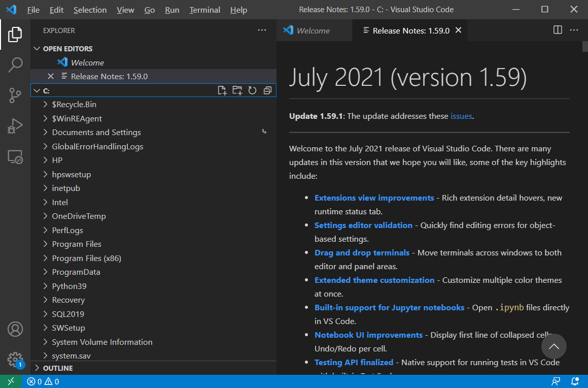The image size is (588, 388).
Task: Open the Go menu
Action: point(149,10)
